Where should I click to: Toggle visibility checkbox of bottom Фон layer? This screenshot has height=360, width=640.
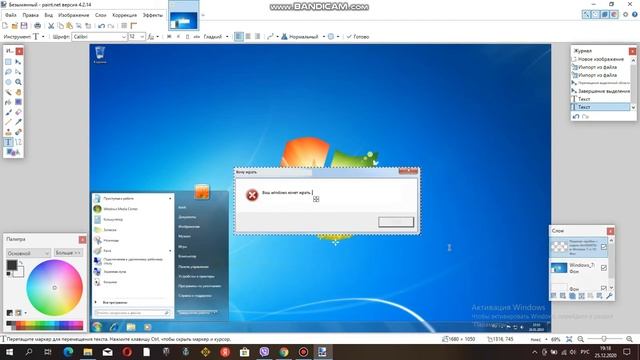point(604,288)
